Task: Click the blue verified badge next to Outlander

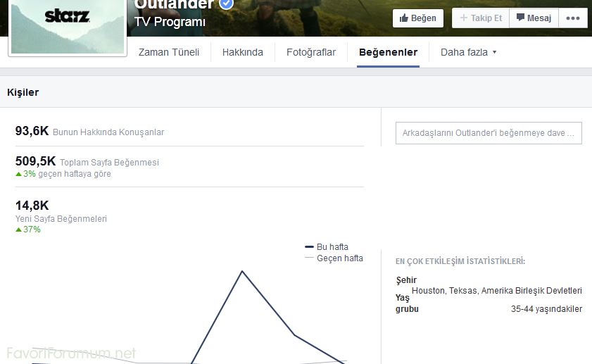Action: tap(227, 4)
